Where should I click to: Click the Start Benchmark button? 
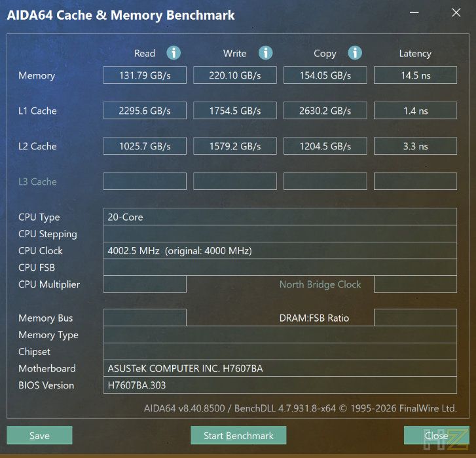pyautogui.click(x=238, y=435)
